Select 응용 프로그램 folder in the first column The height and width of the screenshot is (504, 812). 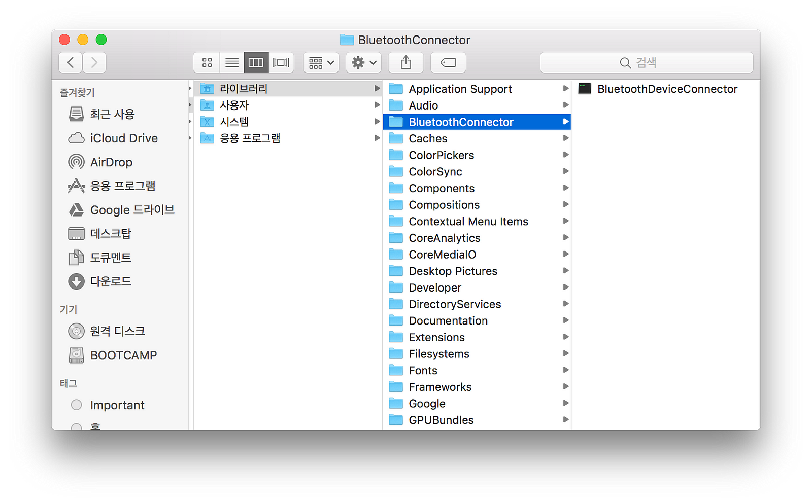pyautogui.click(x=287, y=138)
